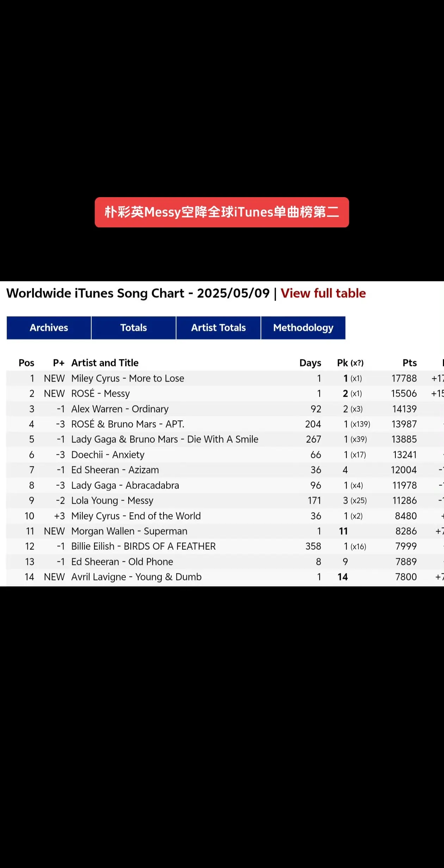This screenshot has width=444, height=868.
Task: Click the Pos column header
Action: (x=26, y=363)
